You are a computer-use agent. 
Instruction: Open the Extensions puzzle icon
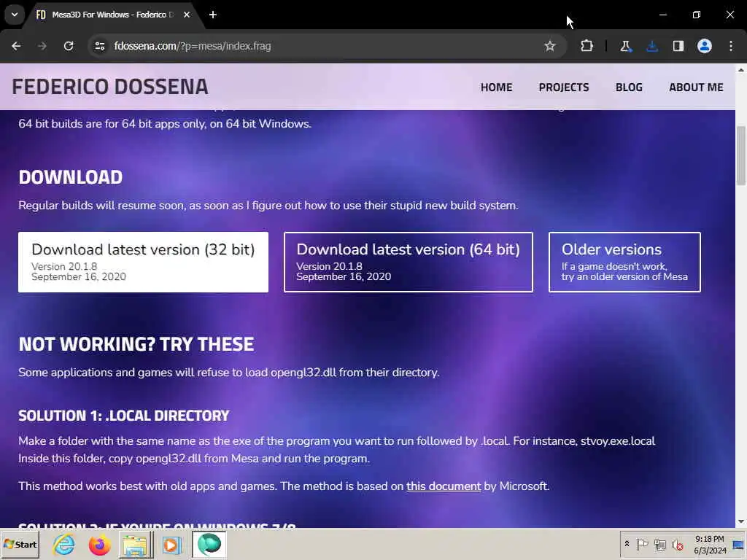pos(587,46)
